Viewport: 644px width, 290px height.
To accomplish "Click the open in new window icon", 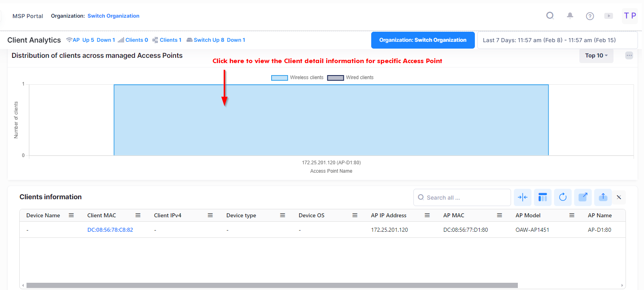I will click(x=583, y=197).
